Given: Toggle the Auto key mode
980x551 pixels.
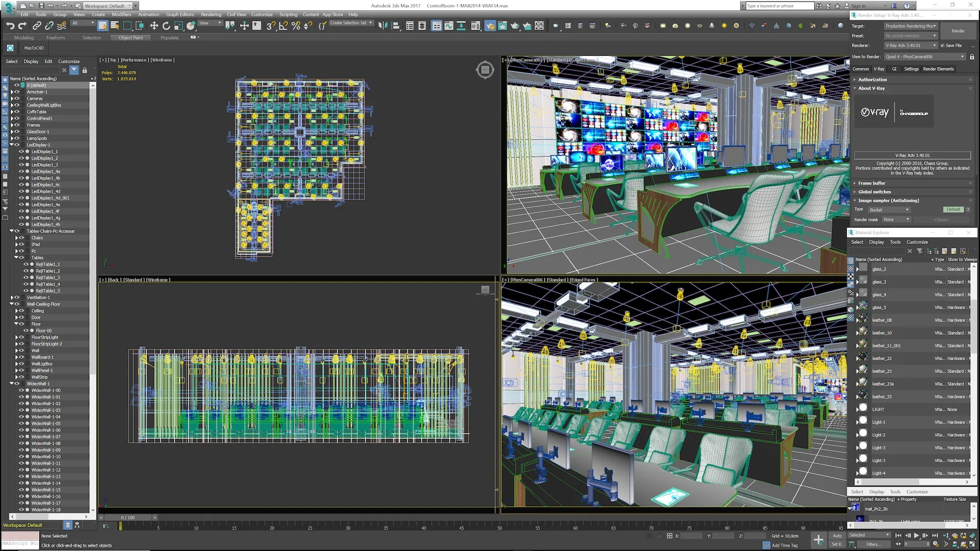Looking at the screenshot, I should [837, 536].
